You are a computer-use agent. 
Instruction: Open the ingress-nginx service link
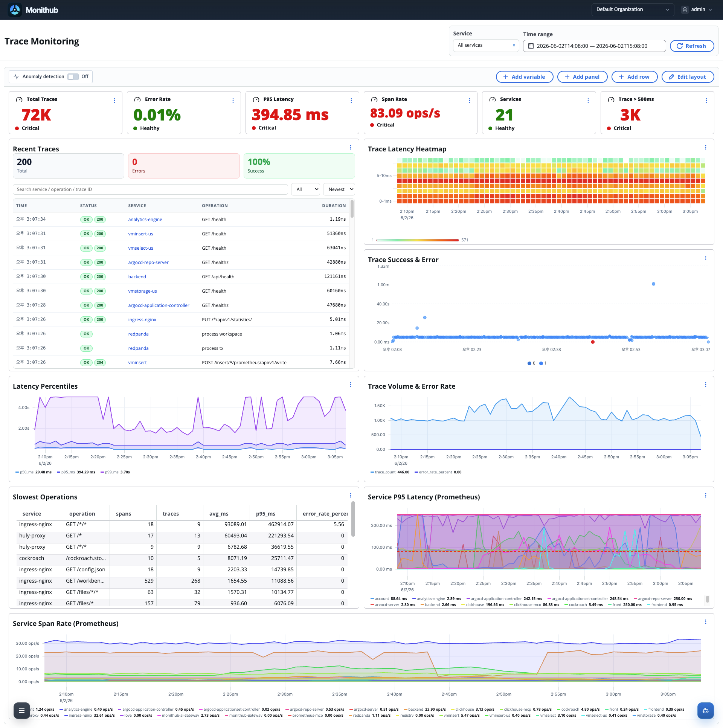pyautogui.click(x=142, y=320)
